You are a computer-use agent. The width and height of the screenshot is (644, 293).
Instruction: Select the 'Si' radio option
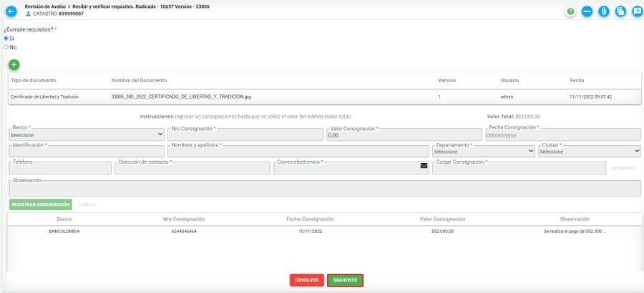6,39
